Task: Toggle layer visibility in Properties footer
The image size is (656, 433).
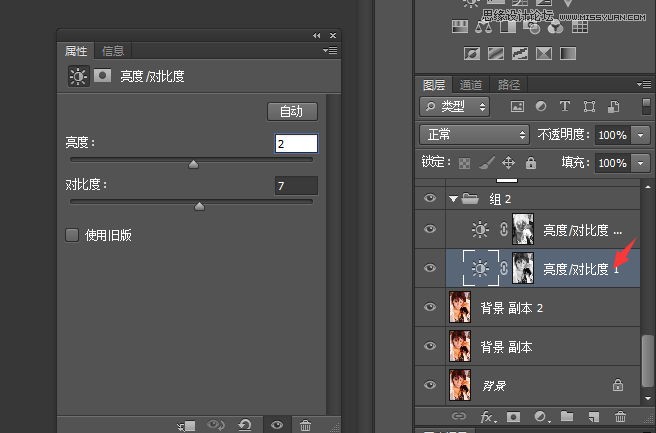Action: 277,425
